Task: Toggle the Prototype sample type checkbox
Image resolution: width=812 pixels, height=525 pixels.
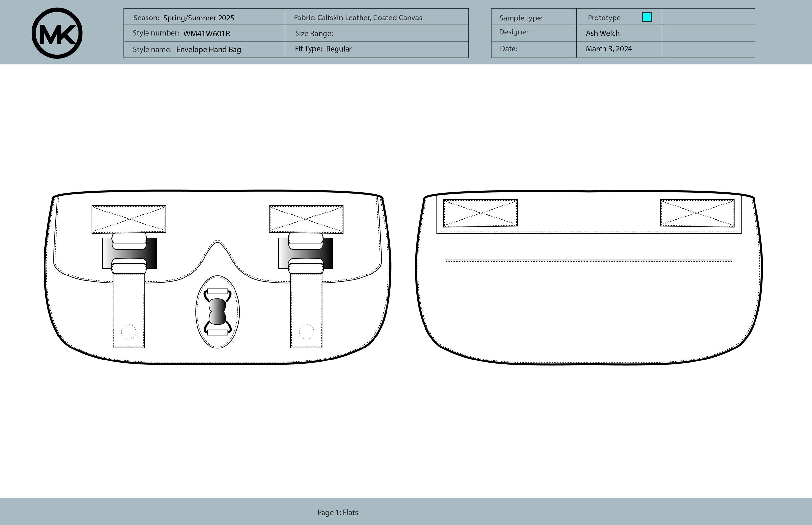Action: point(647,17)
